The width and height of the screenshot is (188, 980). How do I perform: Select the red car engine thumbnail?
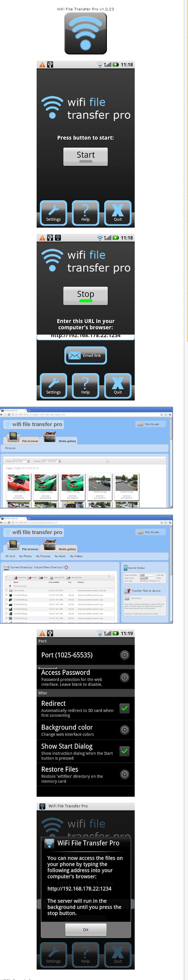pos(19,483)
